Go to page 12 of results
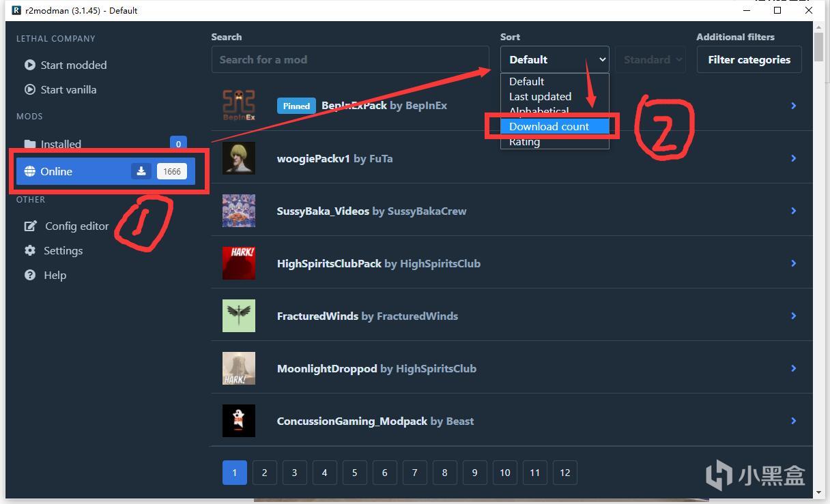 click(x=564, y=472)
